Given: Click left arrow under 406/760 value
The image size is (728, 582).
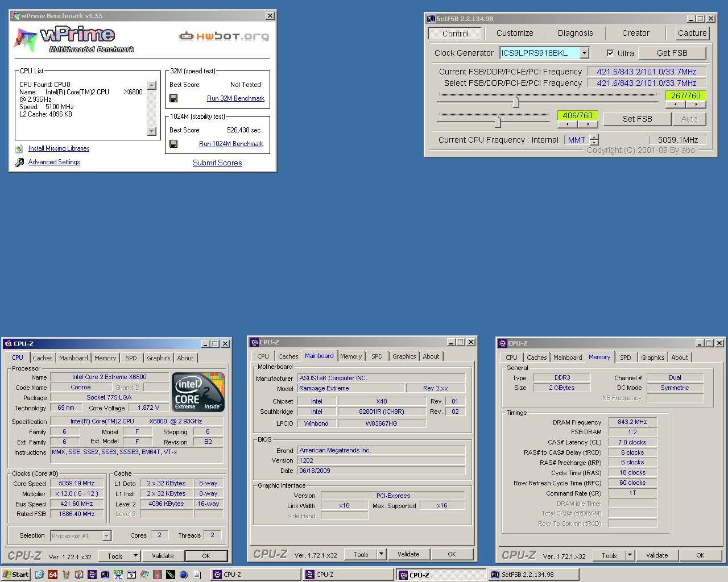Looking at the screenshot, I should click(x=568, y=124).
